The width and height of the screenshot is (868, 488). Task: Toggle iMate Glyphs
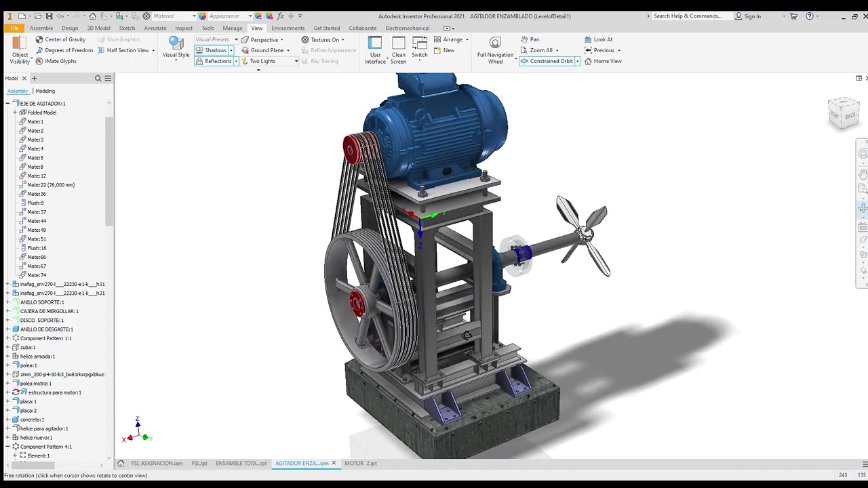tap(56, 61)
